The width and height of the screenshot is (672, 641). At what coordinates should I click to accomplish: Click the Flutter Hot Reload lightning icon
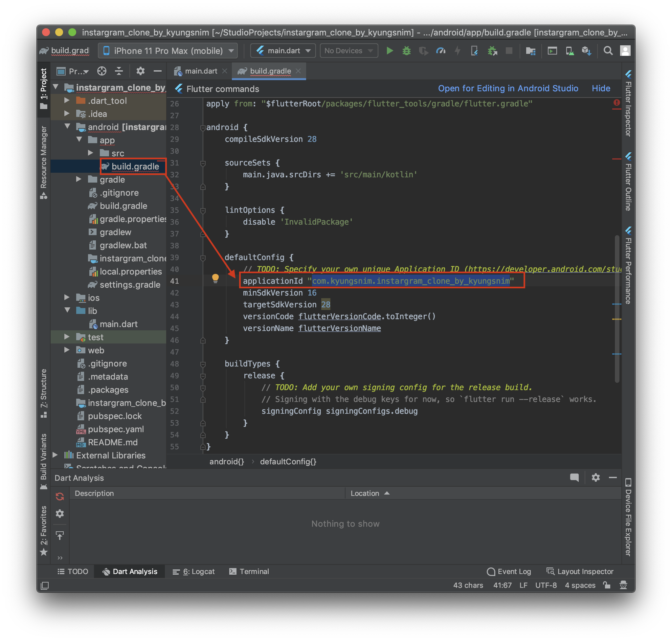click(x=457, y=51)
